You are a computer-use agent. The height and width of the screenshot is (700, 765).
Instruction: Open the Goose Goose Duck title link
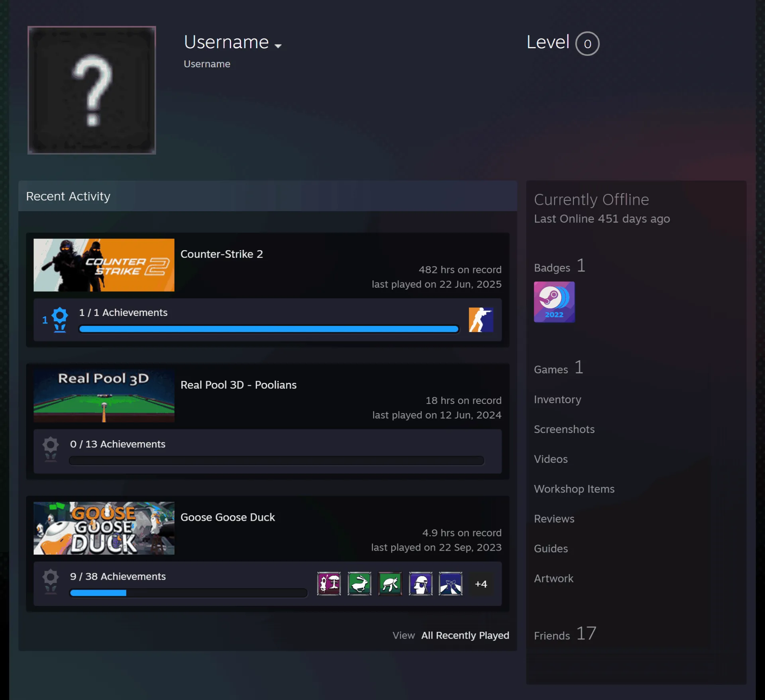tap(228, 517)
